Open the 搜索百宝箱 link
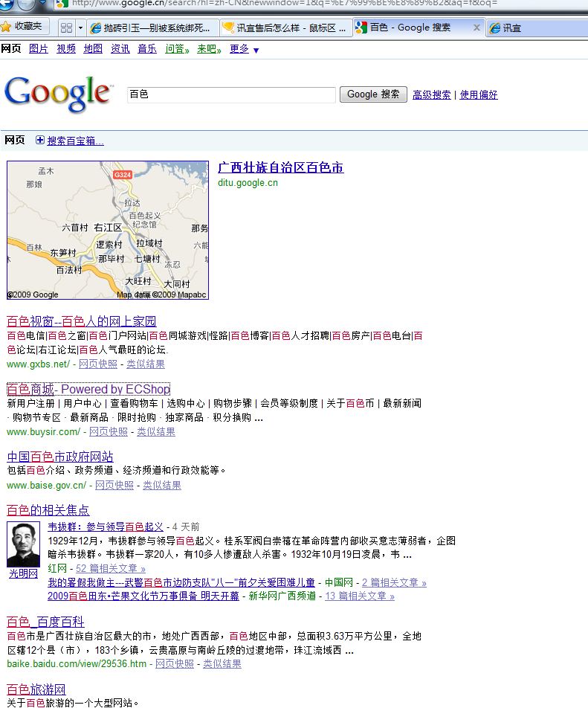The height and width of the screenshot is (708, 588). [75, 141]
